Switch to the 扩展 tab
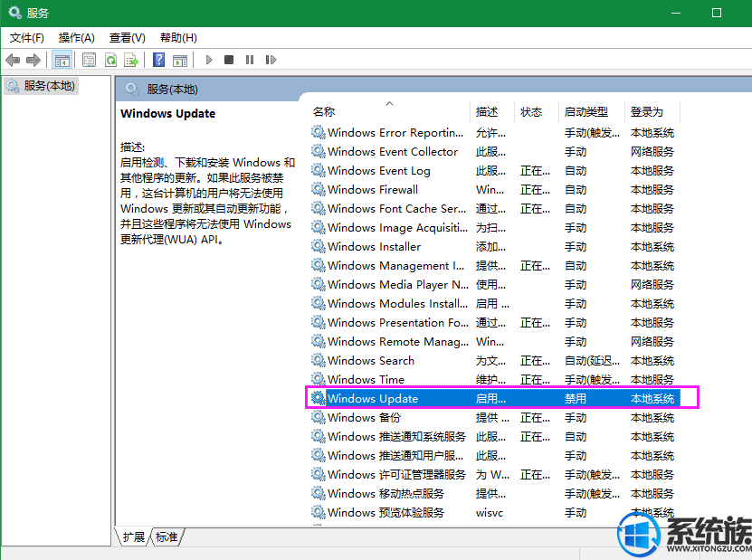This screenshot has width=752, height=560. point(133,537)
